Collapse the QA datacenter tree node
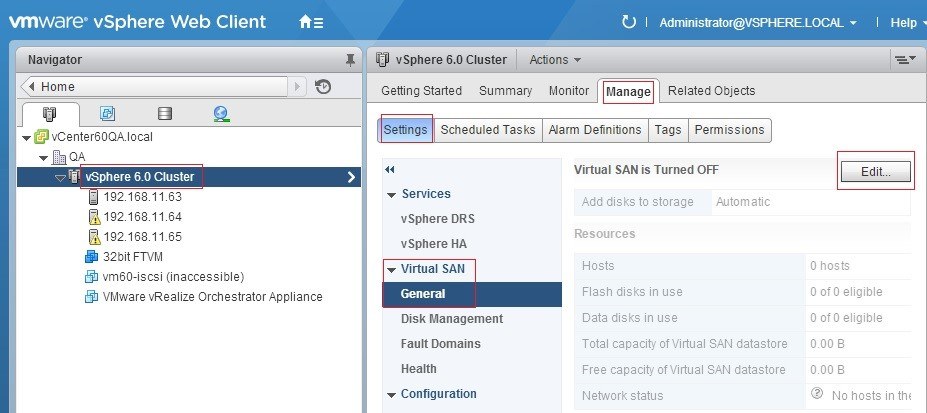The image size is (927, 413). pyautogui.click(x=44, y=158)
